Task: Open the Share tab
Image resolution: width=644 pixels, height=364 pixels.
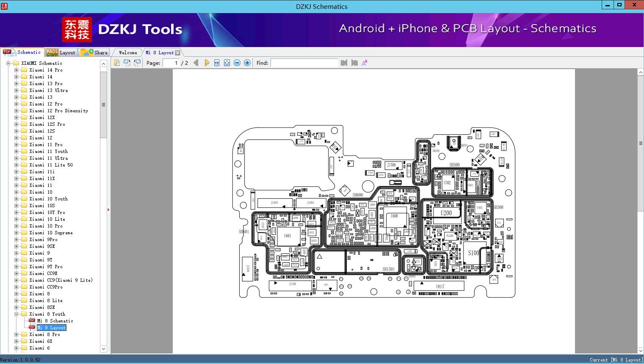Action: (94, 53)
